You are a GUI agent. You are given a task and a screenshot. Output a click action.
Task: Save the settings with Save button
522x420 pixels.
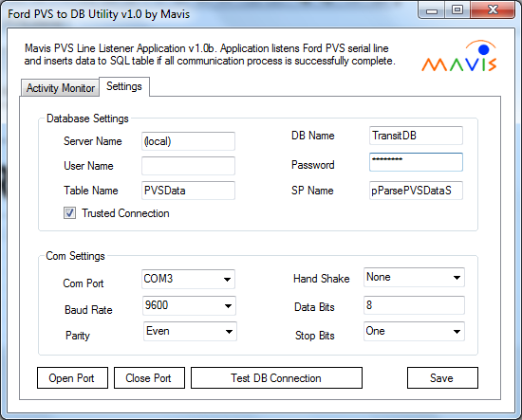point(442,377)
